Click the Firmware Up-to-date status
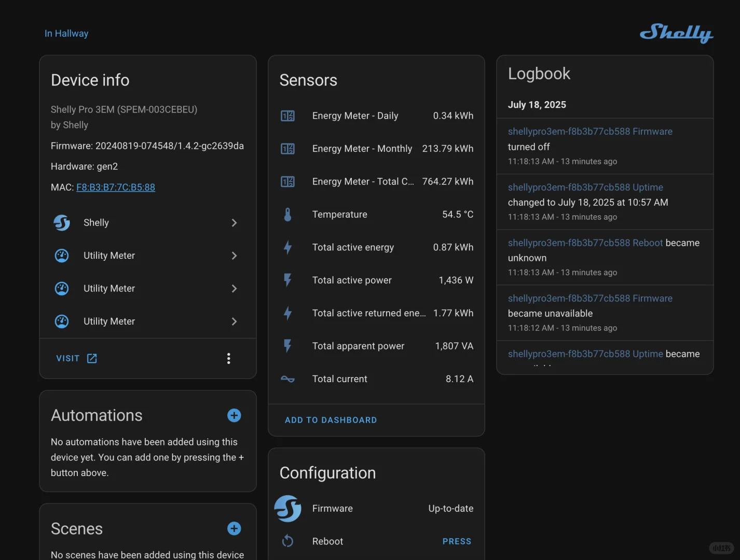 tap(451, 509)
